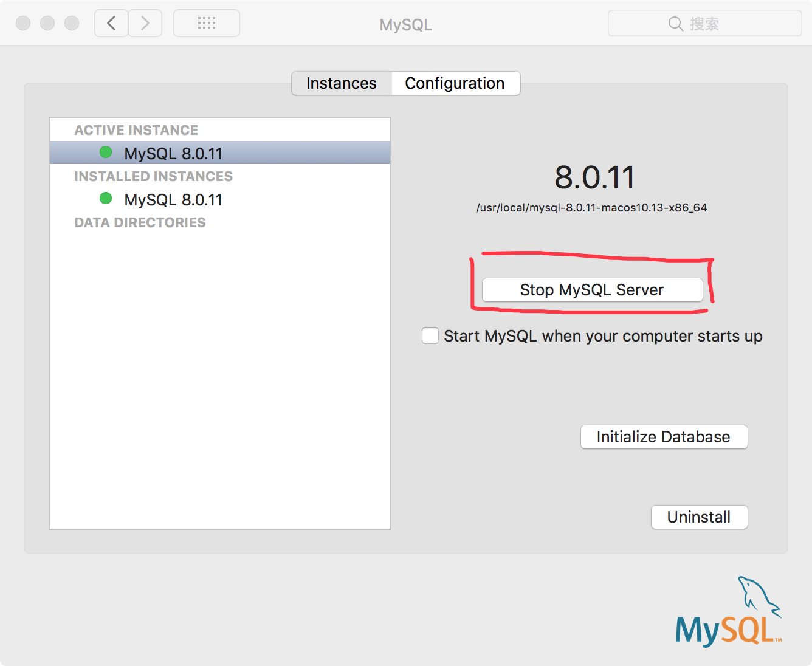
Task: Switch to the Configuration tab
Action: click(x=455, y=83)
